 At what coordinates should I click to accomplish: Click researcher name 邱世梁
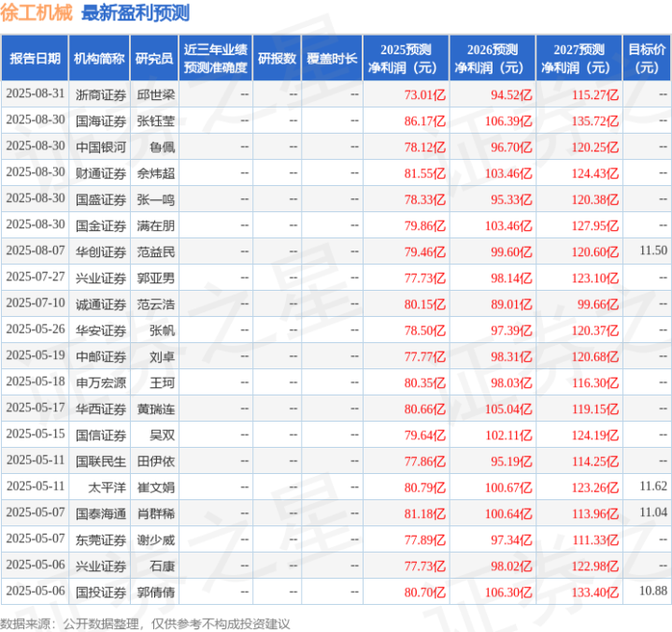pos(156,94)
